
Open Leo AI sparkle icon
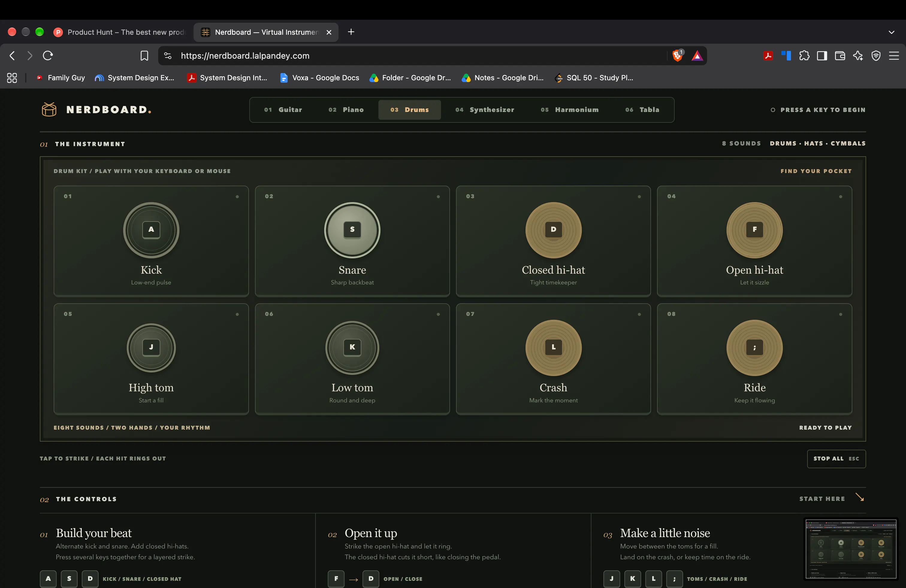[x=858, y=56]
